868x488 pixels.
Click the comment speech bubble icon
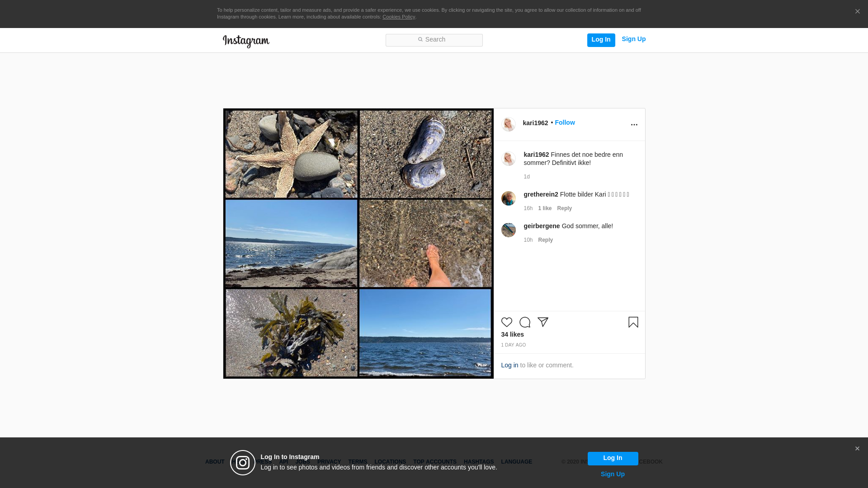(524, 322)
